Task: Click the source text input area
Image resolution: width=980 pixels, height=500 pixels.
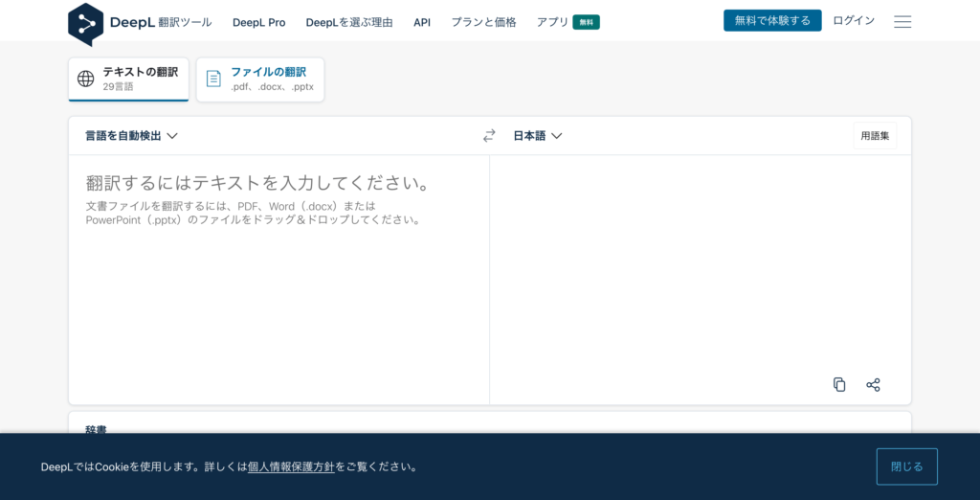Action: coord(278,280)
